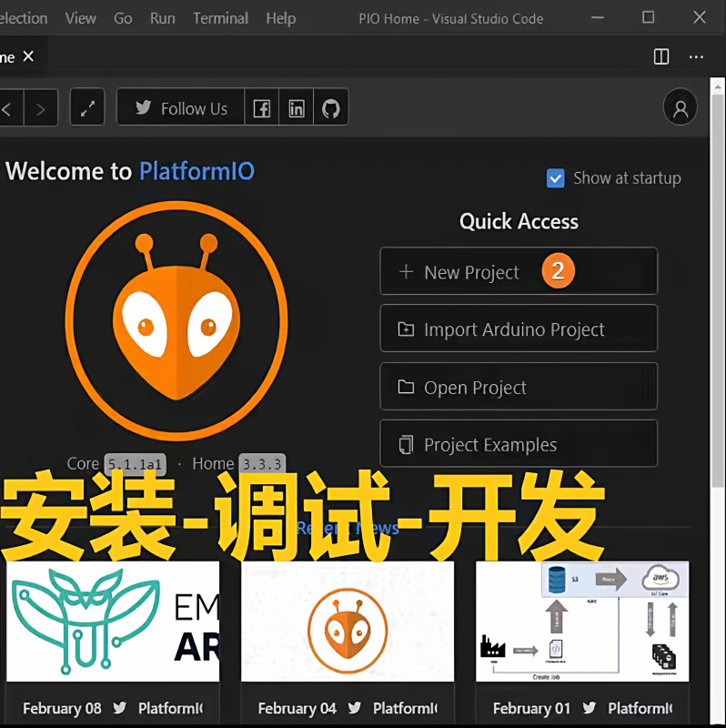Split the editor with the layout icon
Viewport: 726px width, 728px height.
(661, 56)
